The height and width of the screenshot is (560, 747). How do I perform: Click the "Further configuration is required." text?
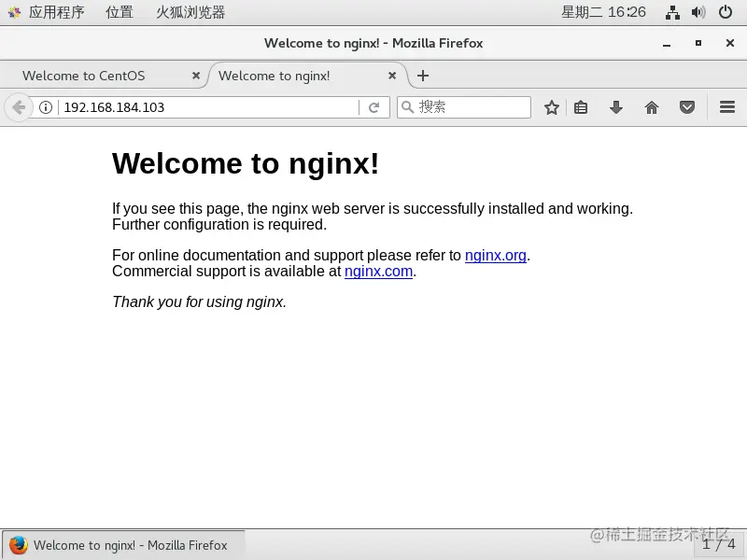[x=219, y=225]
